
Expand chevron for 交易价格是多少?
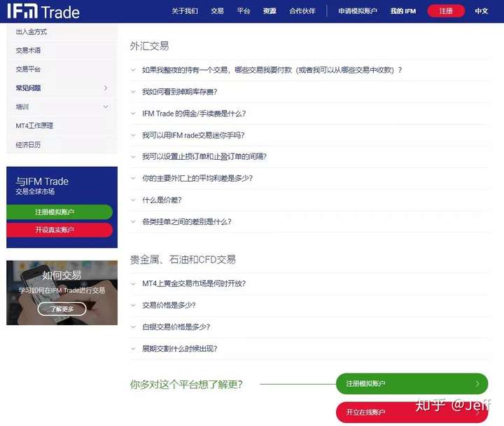coord(133,305)
